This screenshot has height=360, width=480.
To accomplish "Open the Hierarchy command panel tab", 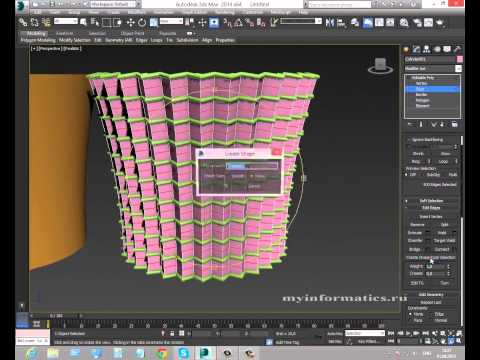I will (426, 49).
